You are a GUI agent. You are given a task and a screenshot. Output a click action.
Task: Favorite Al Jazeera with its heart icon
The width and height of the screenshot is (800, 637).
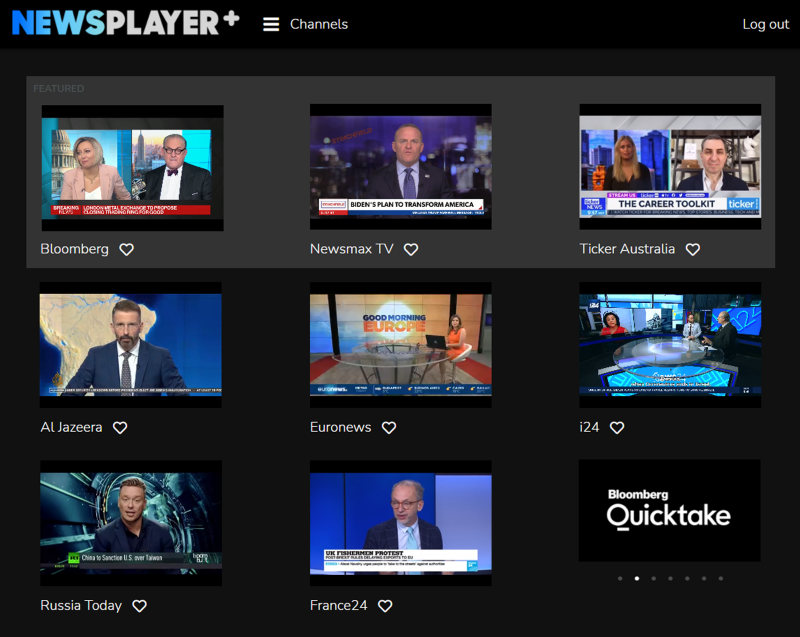[x=120, y=427]
